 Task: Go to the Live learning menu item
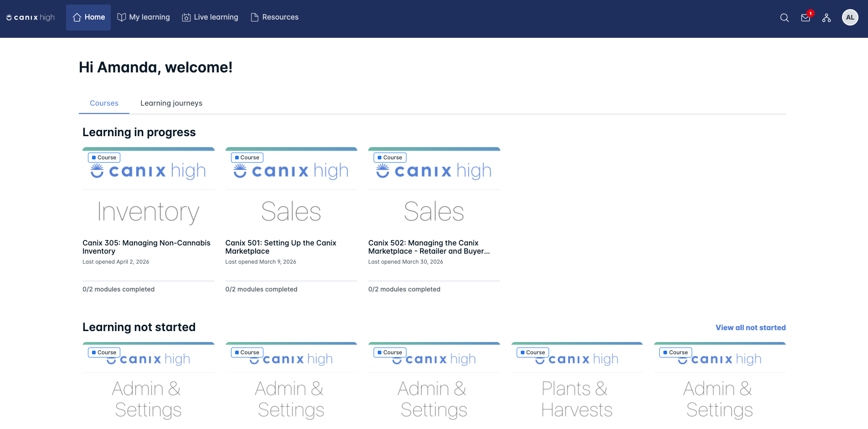pyautogui.click(x=210, y=17)
